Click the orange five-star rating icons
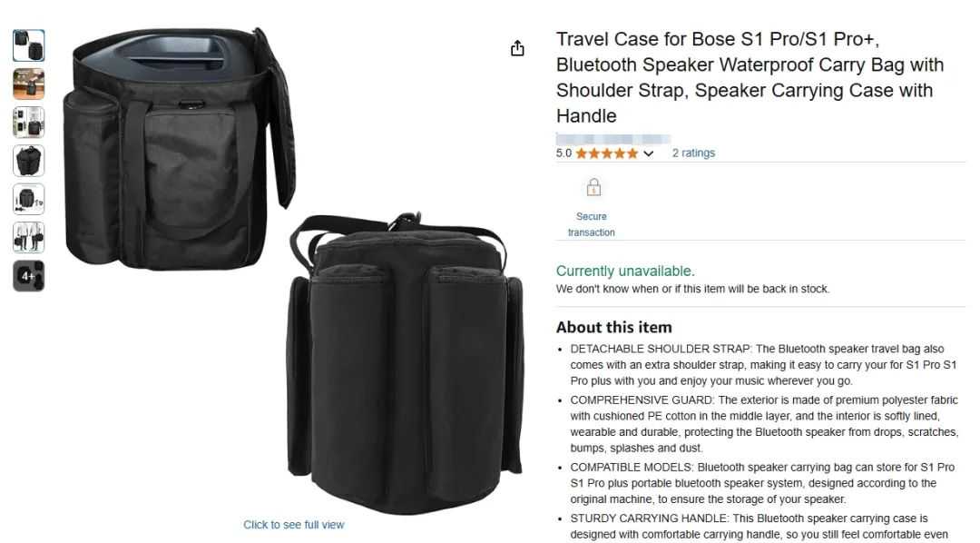The image size is (980, 543). 606,153
